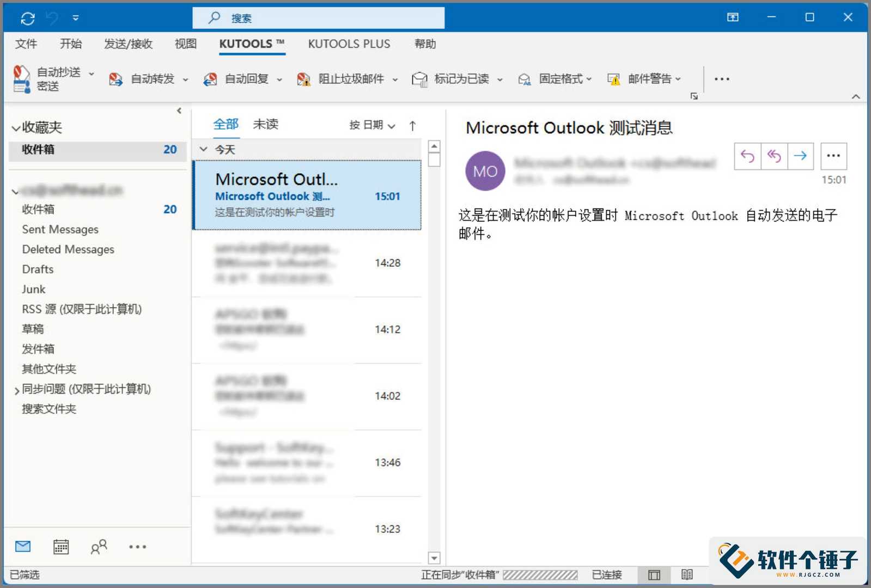Click the 邮件警告 warning icon

click(x=614, y=79)
